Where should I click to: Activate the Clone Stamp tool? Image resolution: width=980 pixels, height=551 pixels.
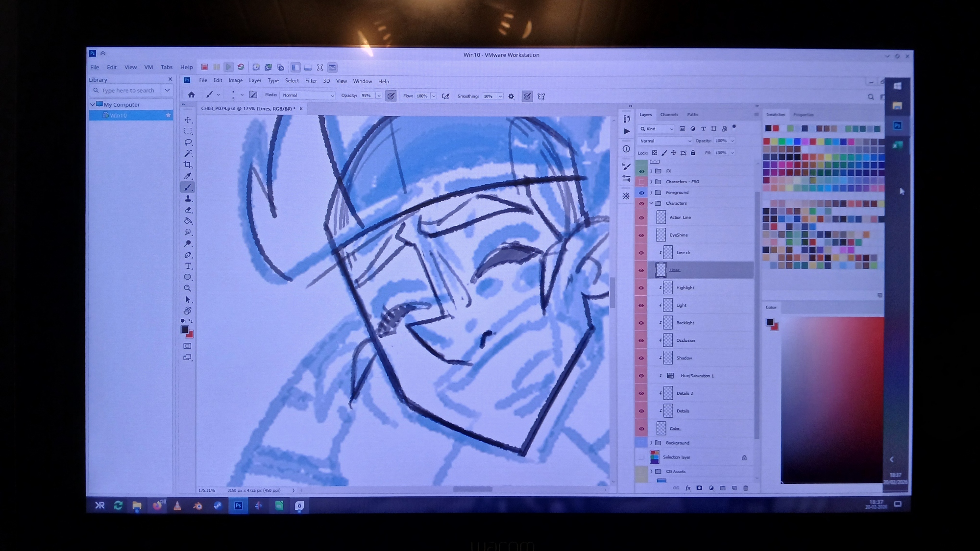(x=188, y=198)
